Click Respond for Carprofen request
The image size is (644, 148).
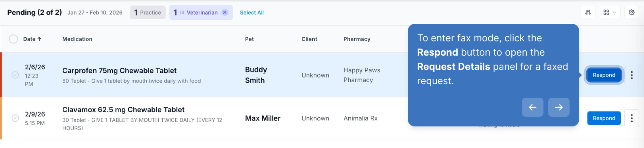604,75
